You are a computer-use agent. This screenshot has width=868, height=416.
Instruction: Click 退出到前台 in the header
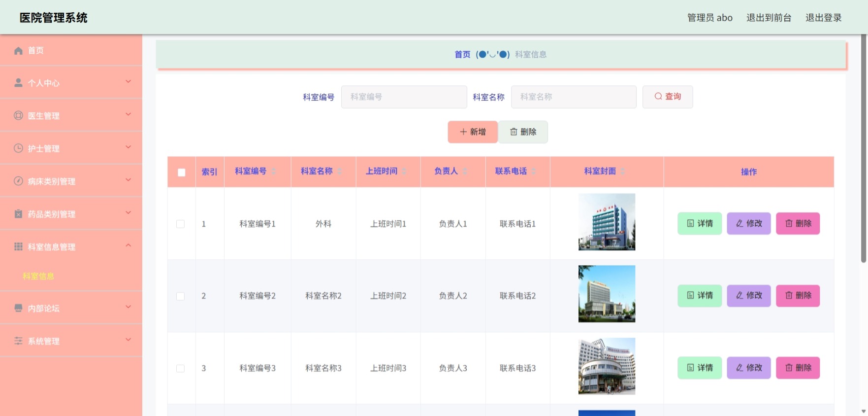point(769,18)
